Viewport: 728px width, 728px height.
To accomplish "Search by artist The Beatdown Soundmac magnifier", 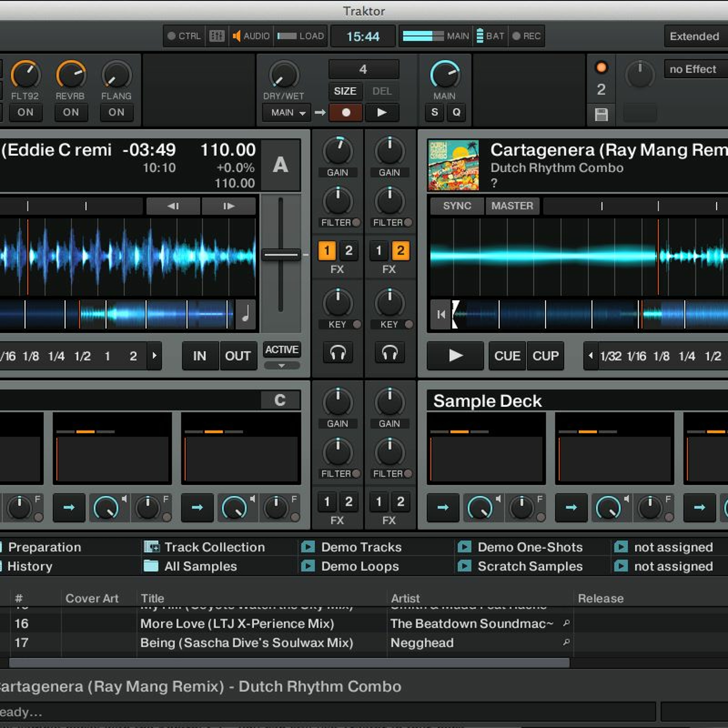I will point(566,623).
